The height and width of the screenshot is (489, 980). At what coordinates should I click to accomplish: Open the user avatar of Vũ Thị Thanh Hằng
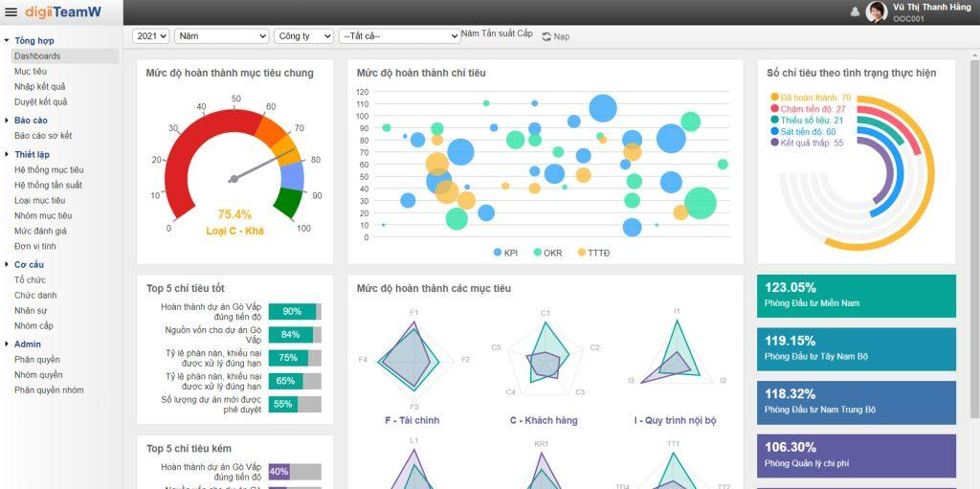pos(876,11)
